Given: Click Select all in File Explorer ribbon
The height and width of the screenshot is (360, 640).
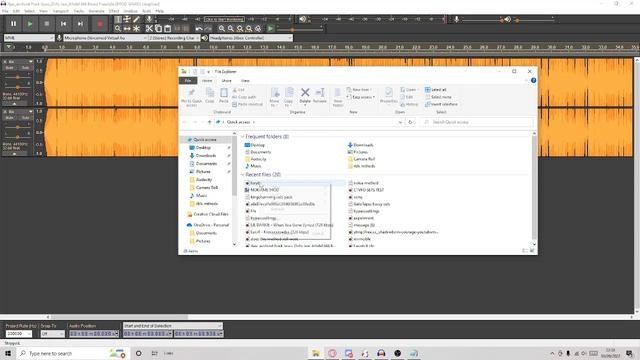Looking at the screenshot, I should coord(436,90).
